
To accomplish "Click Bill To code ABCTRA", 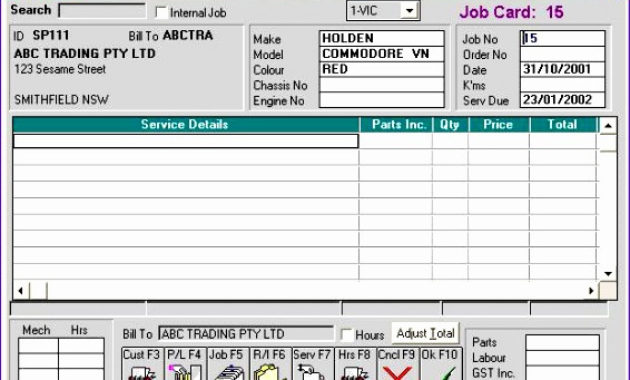I will pos(188,35).
